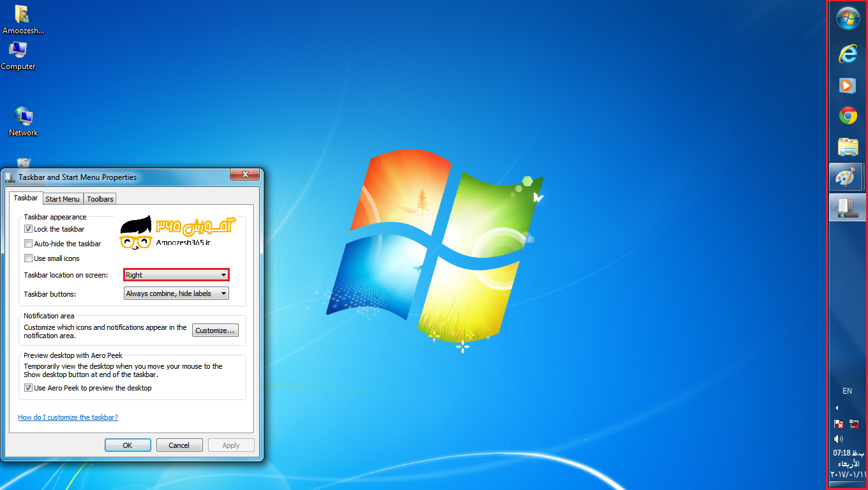Image resolution: width=868 pixels, height=490 pixels.
Task: Launch Google Chrome from taskbar
Action: [848, 115]
